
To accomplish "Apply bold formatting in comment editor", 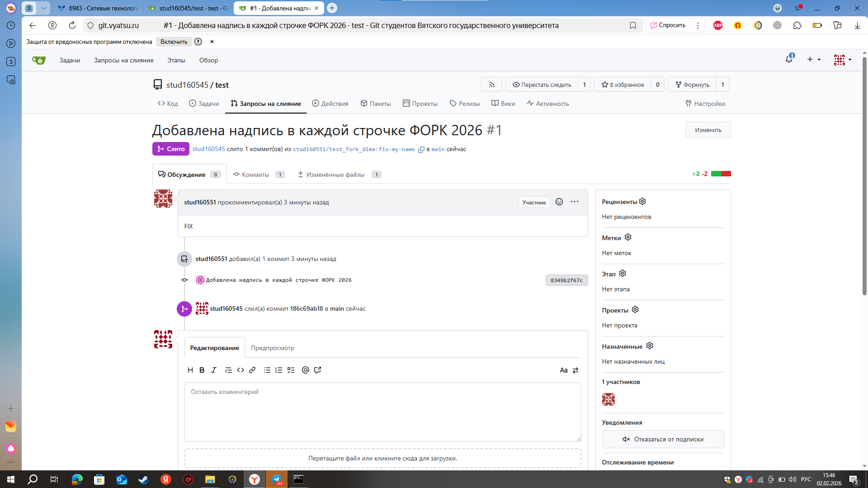I will 202,370.
